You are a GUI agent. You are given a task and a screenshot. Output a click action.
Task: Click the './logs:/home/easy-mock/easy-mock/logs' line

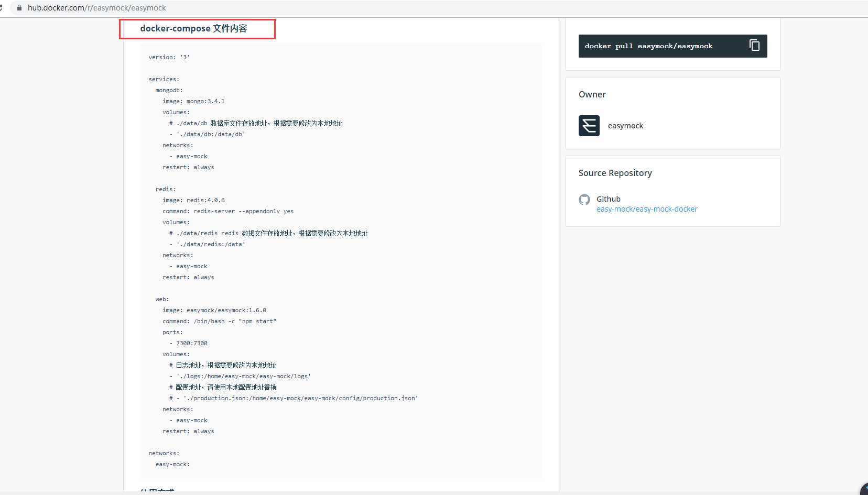240,376
